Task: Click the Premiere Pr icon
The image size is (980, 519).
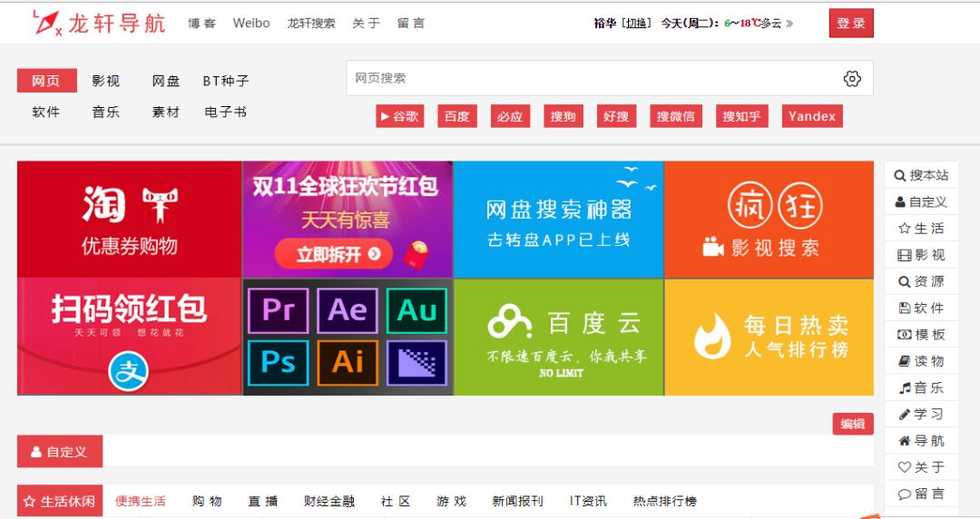Action: (279, 310)
